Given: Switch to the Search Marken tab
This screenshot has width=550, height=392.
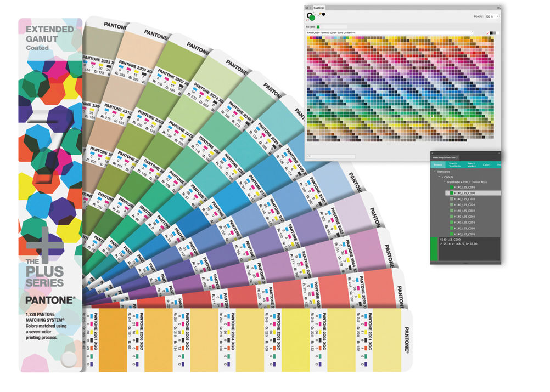Looking at the screenshot, I should (472, 164).
